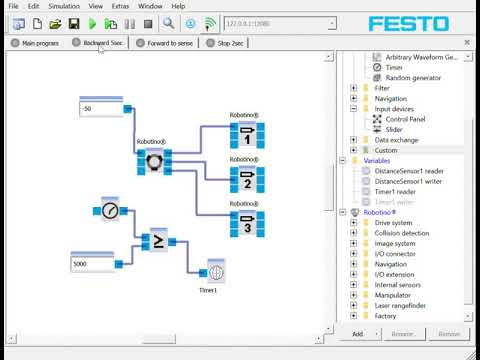
Task: Open the Window menu
Action: click(x=150, y=6)
